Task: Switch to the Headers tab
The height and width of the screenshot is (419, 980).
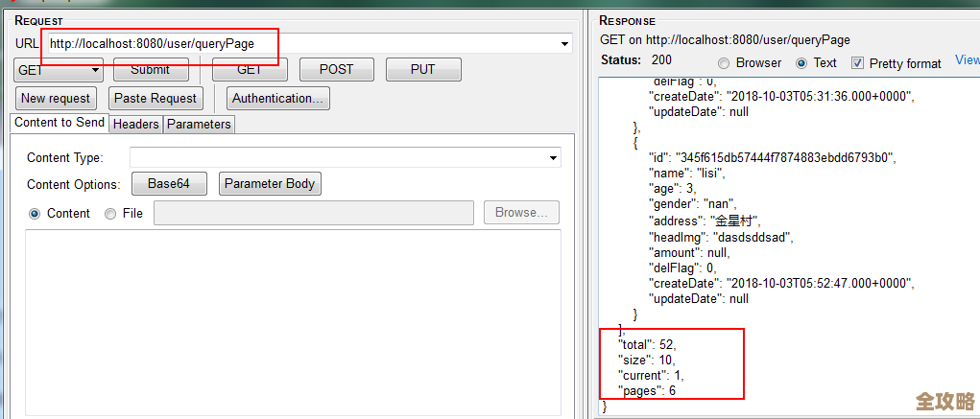Action: (x=135, y=124)
